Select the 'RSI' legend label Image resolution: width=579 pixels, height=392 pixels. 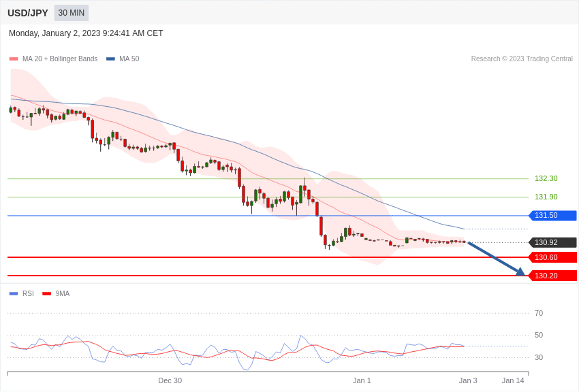point(28,294)
